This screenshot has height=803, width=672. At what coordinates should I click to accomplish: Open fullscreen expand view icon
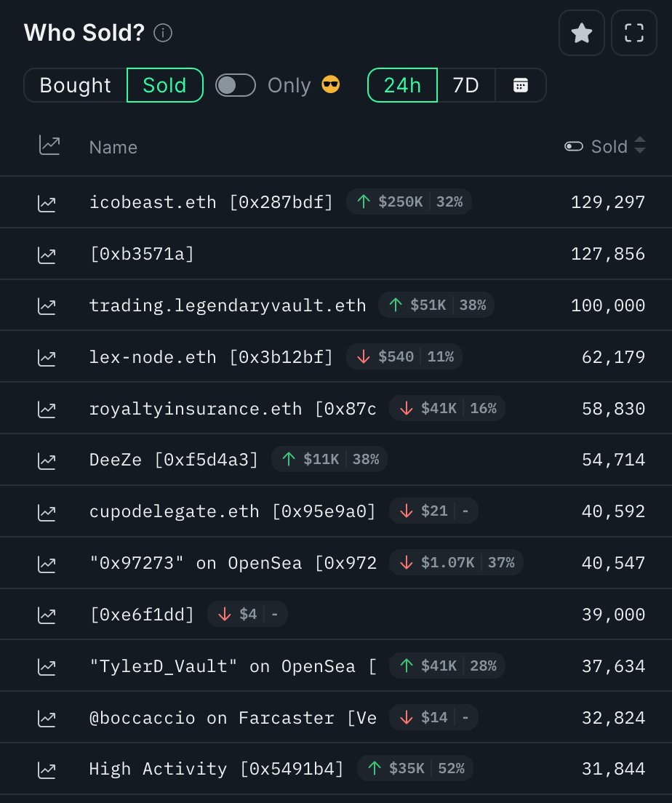(633, 33)
